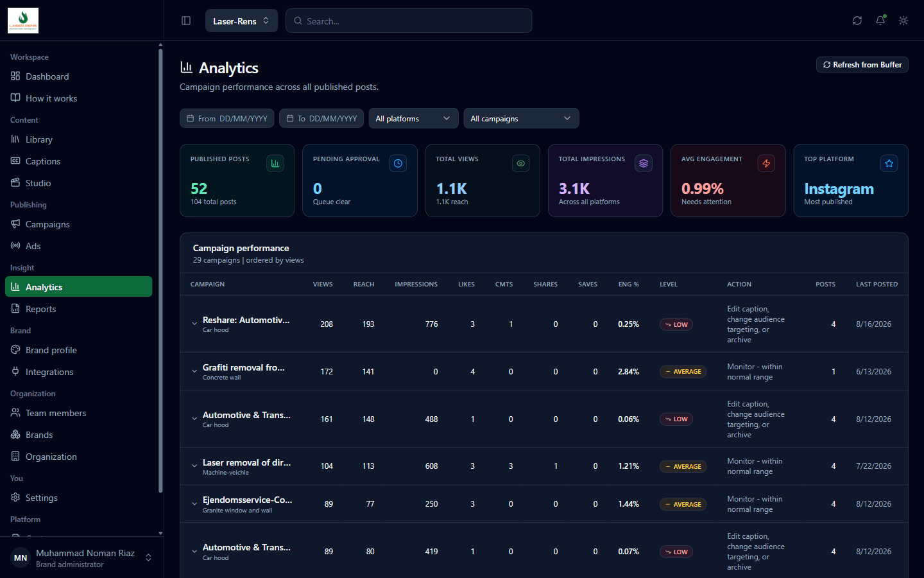Viewport: 924px width, 578px height.
Task: Click the sync refresh icon in header
Action: click(x=857, y=21)
